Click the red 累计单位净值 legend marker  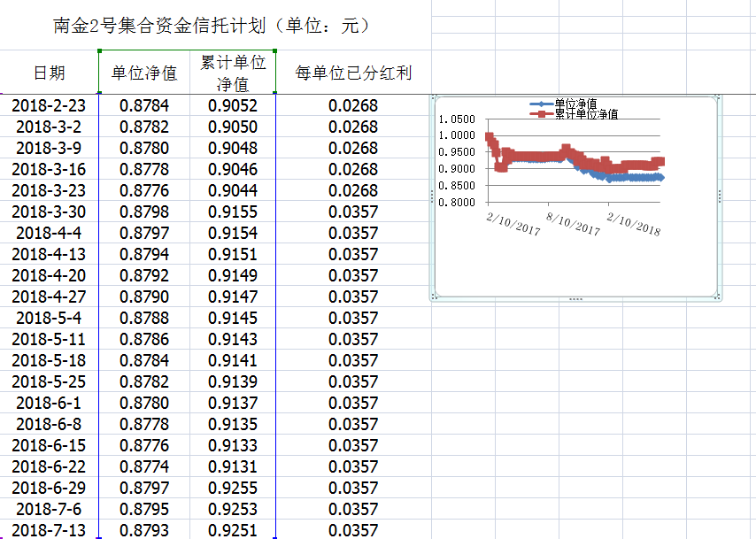point(542,114)
